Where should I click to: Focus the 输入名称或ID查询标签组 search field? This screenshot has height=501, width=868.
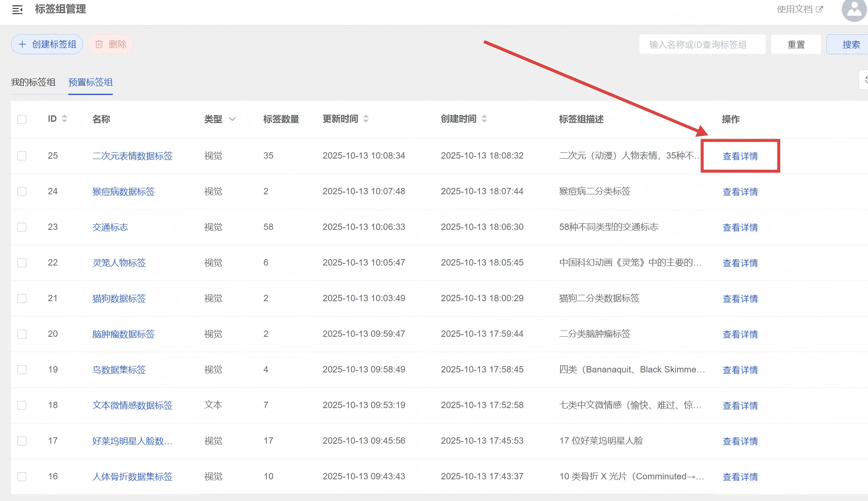point(702,45)
